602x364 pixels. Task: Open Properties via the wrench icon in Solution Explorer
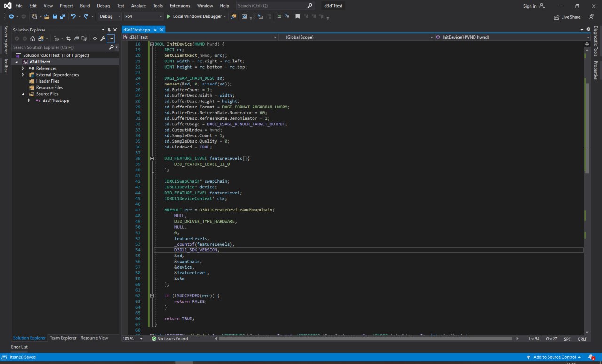pyautogui.click(x=103, y=39)
